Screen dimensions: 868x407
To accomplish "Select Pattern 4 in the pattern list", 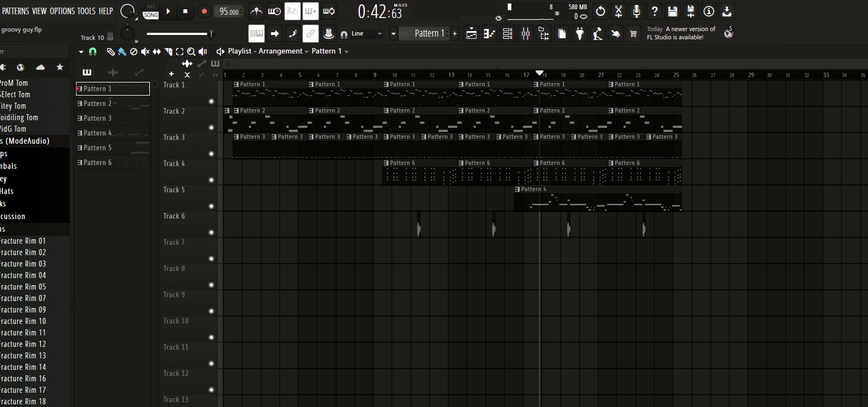I will tap(113, 133).
